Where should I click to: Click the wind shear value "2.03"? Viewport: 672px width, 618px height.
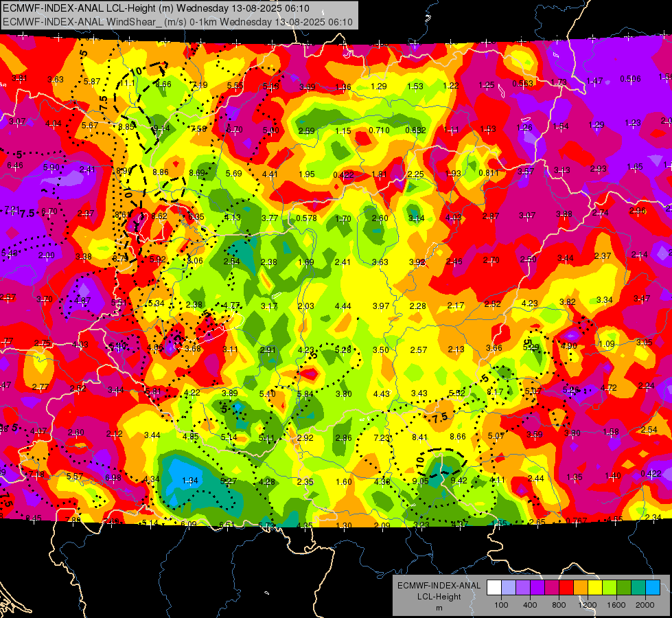click(x=305, y=306)
